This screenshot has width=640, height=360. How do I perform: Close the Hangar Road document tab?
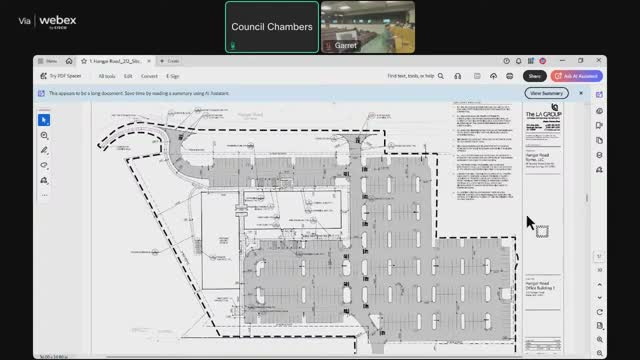pos(149,61)
